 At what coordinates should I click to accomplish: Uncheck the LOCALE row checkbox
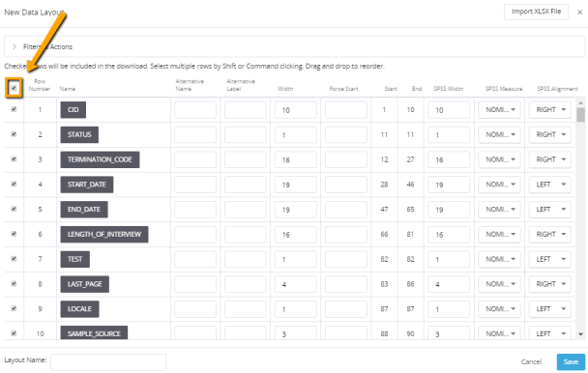coord(14,308)
